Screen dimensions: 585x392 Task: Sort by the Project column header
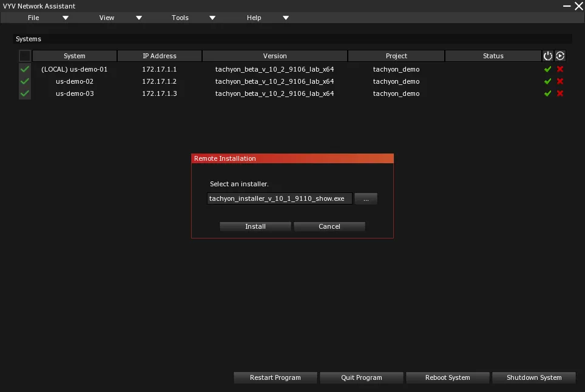396,56
